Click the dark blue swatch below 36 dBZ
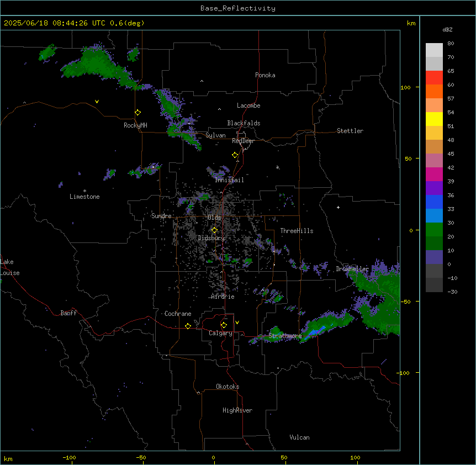Viewport: 476px width, 465px height. [434, 202]
